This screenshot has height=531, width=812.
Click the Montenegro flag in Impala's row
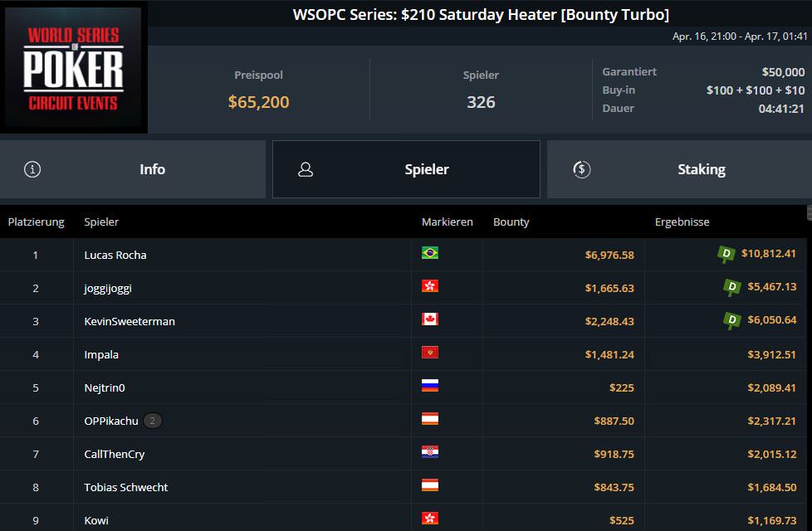[430, 353]
